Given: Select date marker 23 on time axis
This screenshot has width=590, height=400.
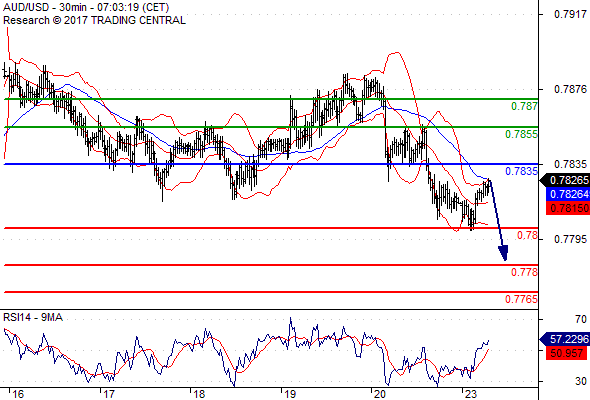Looking at the screenshot, I should [470, 394].
